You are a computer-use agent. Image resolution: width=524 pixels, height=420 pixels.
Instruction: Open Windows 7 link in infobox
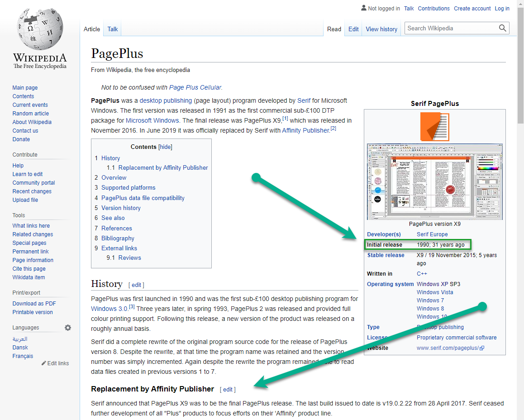[x=430, y=301]
